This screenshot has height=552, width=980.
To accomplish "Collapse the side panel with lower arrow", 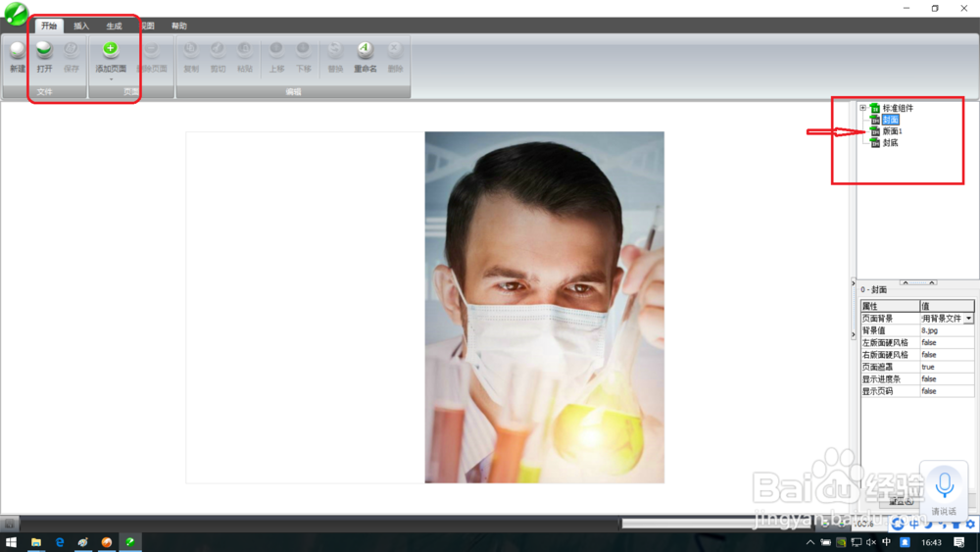I will [854, 335].
